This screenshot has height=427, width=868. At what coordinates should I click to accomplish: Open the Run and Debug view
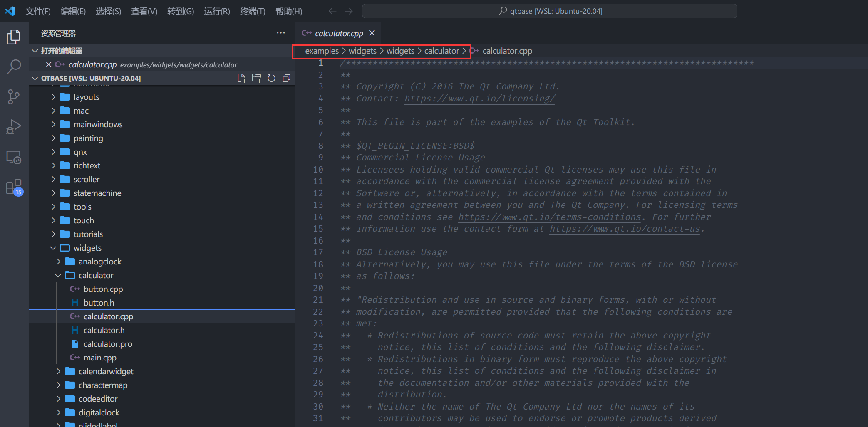(14, 127)
